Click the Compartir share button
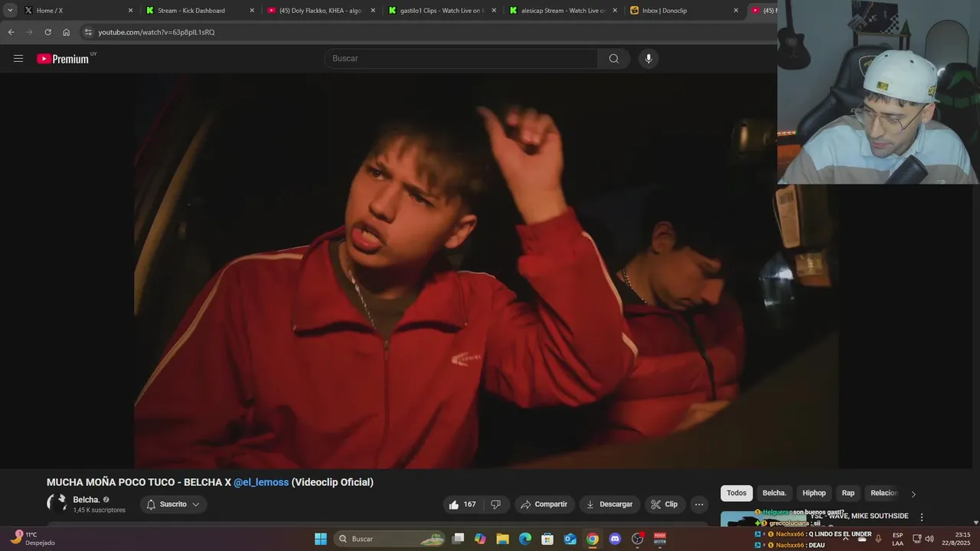The image size is (980, 551). coord(544,504)
